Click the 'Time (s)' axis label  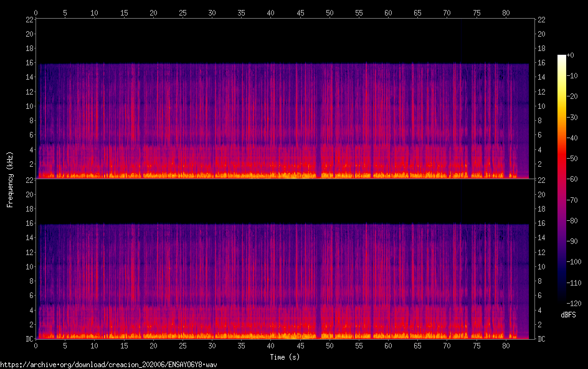(x=285, y=357)
